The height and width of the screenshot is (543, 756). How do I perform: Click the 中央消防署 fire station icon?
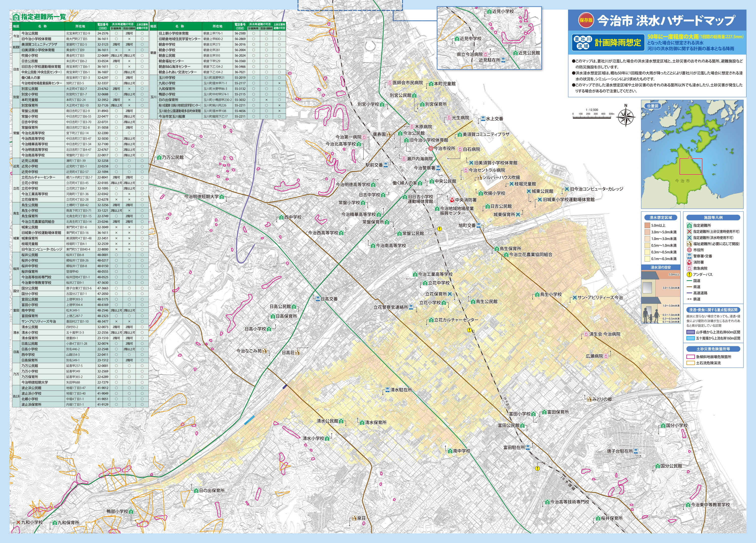pos(452,200)
